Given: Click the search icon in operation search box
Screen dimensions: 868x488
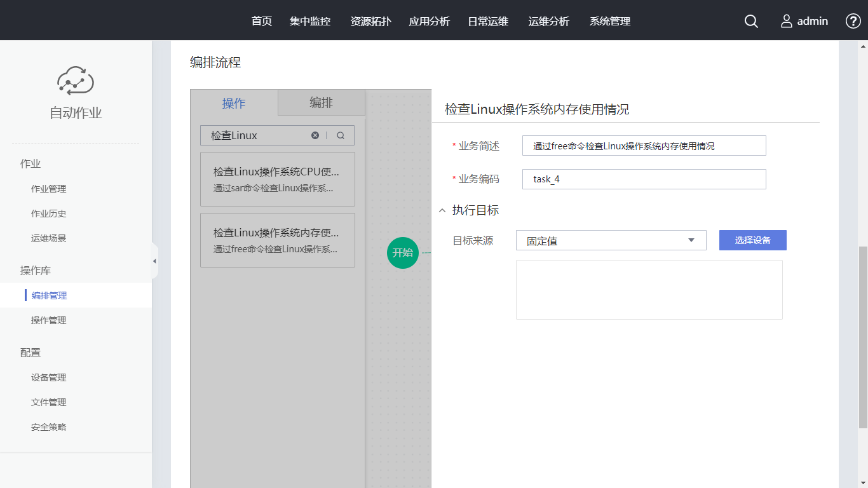Looking at the screenshot, I should tap(341, 135).
